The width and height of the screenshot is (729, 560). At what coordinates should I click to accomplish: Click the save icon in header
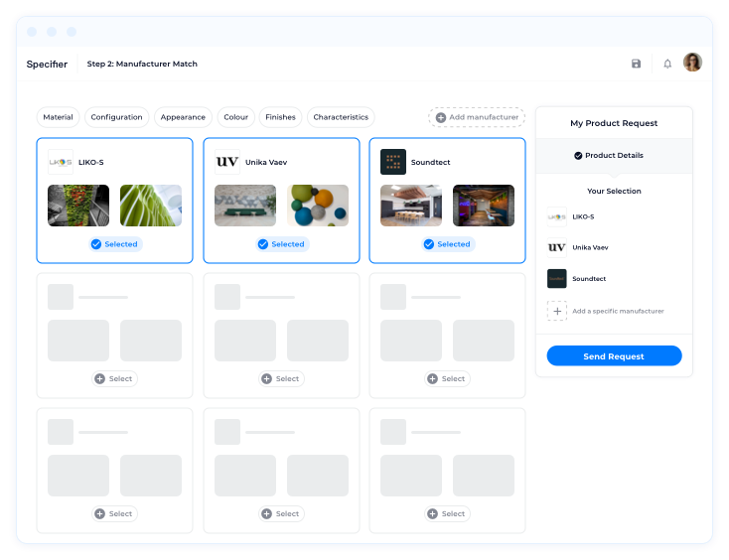(636, 64)
